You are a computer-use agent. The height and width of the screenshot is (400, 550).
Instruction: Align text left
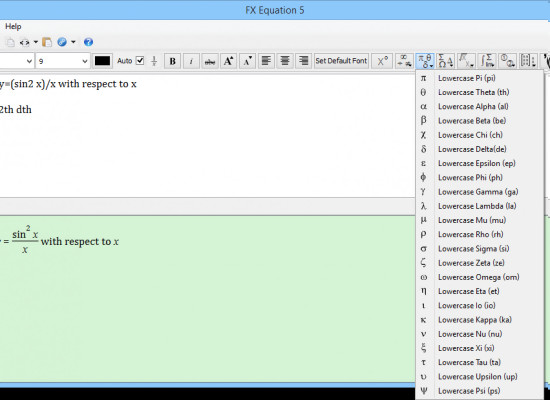[266, 61]
